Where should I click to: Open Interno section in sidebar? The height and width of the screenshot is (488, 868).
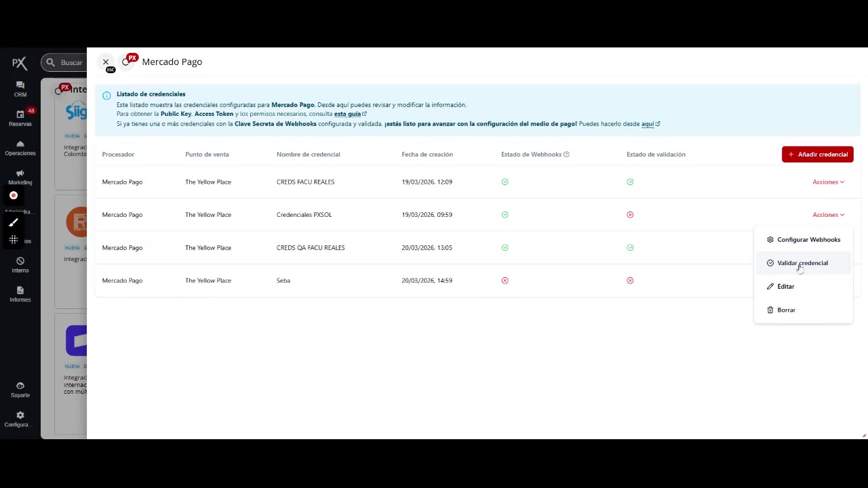pos(20,265)
